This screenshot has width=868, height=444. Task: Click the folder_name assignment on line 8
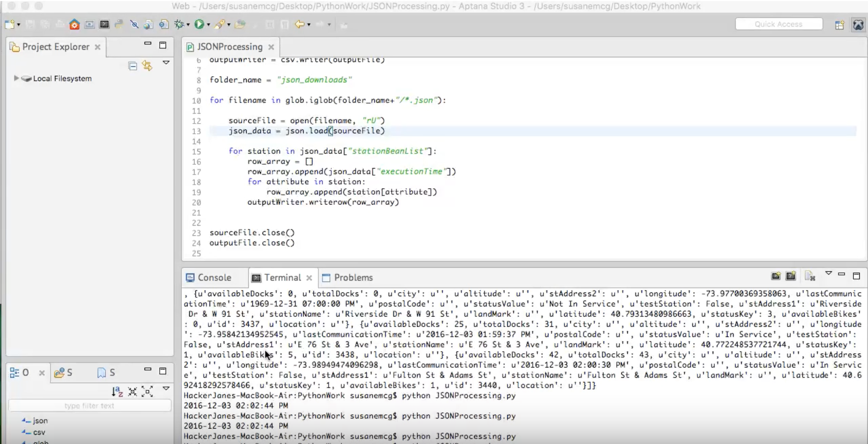point(281,80)
